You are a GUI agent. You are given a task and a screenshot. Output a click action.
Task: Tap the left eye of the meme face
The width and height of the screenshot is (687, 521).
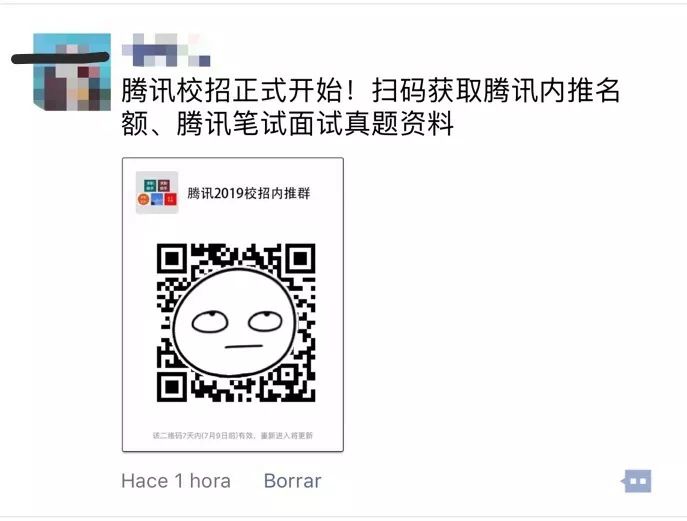point(210,322)
